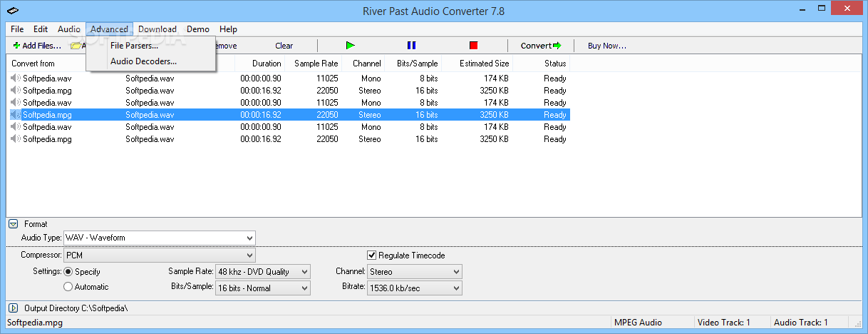
Task: Collapse the Format section expander
Action: [x=14, y=224]
